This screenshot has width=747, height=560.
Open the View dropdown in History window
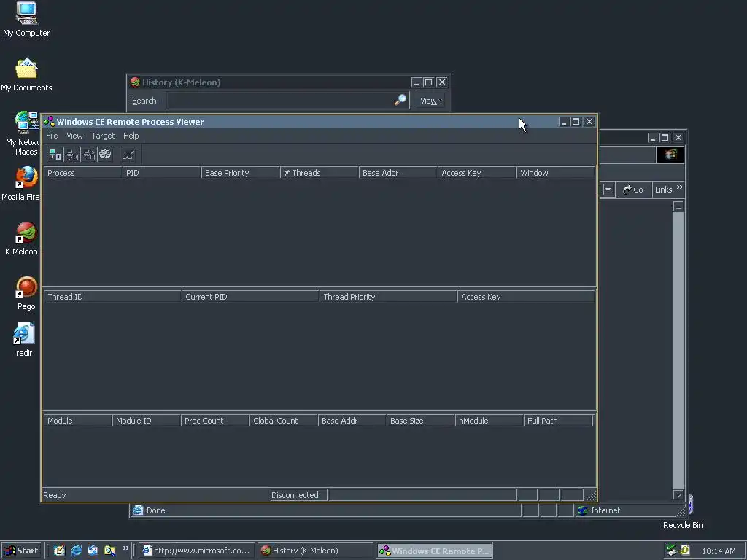click(430, 101)
